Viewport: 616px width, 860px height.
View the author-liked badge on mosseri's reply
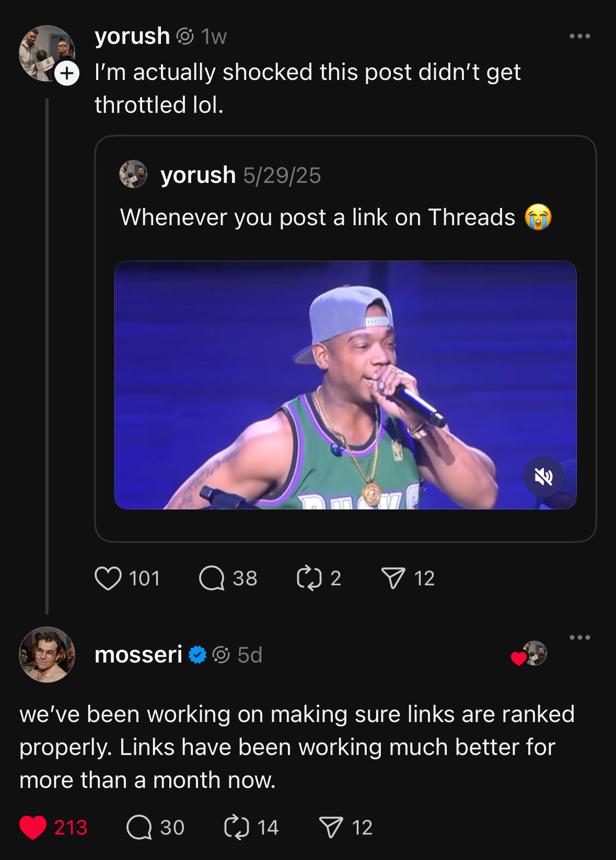pyautogui.click(x=529, y=654)
